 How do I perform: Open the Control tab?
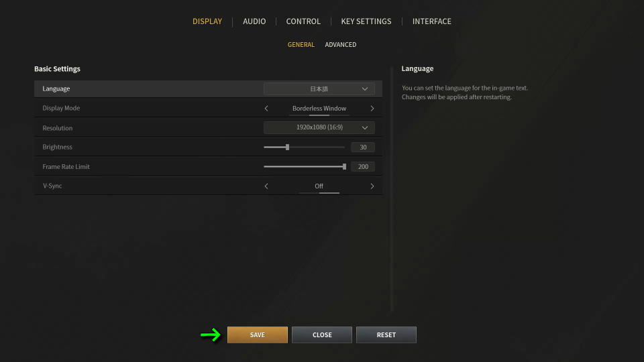pyautogui.click(x=303, y=21)
